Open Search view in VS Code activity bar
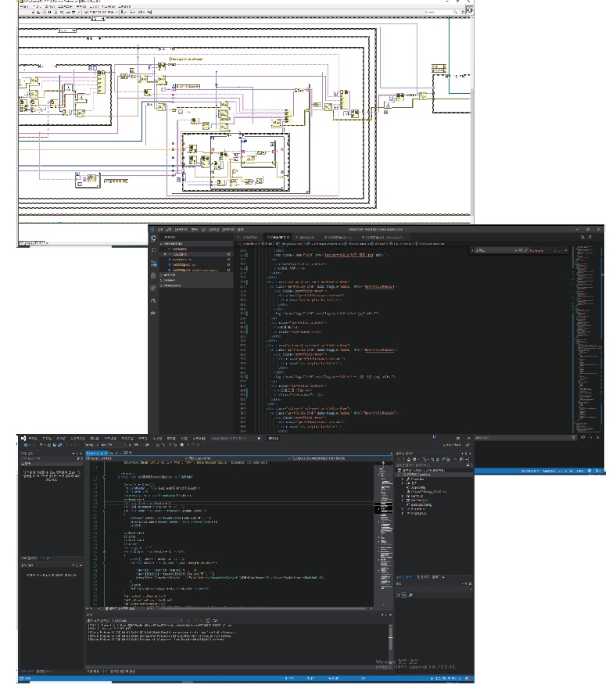The image size is (616, 685). (153, 250)
